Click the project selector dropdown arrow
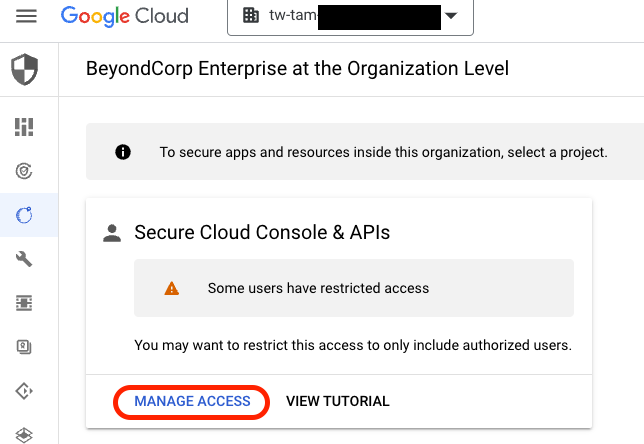The width and height of the screenshot is (644, 444). point(450,17)
